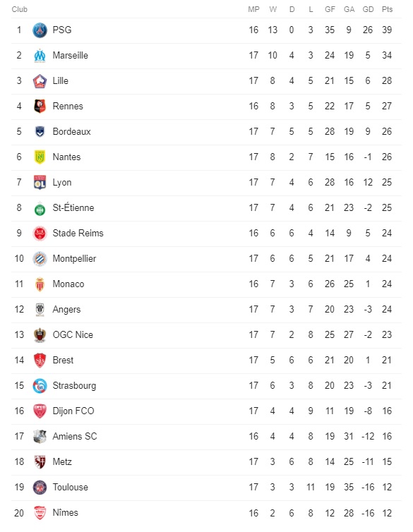
Task: Click the Marseille club logo
Action: 40,56
